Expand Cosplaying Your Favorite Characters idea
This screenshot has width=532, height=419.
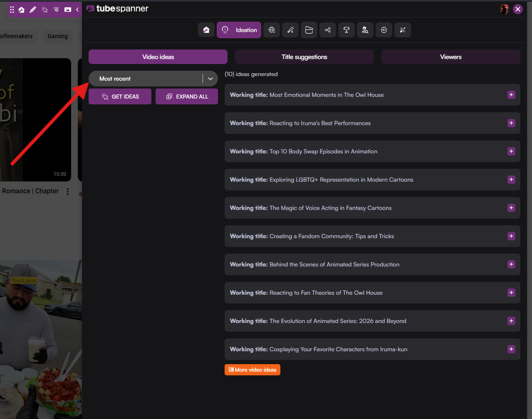(512, 349)
